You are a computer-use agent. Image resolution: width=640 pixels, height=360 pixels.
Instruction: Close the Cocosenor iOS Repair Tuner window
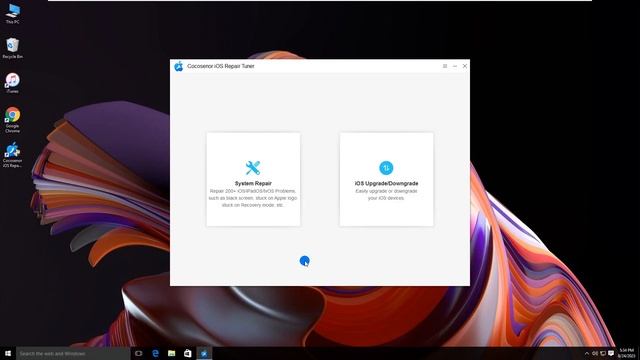tap(464, 66)
